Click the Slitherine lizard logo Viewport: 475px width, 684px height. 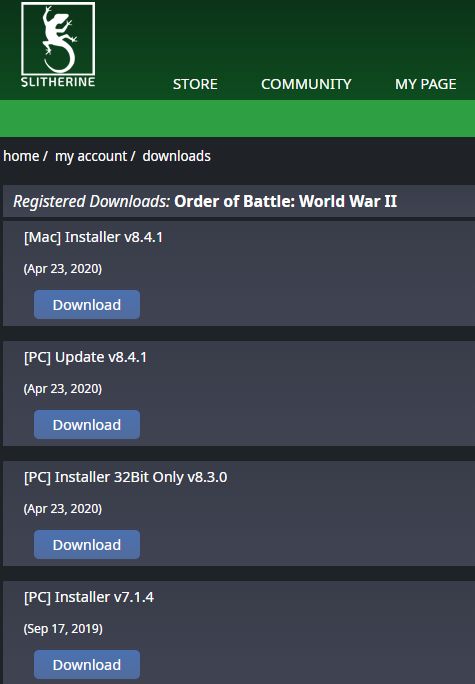coord(58,44)
